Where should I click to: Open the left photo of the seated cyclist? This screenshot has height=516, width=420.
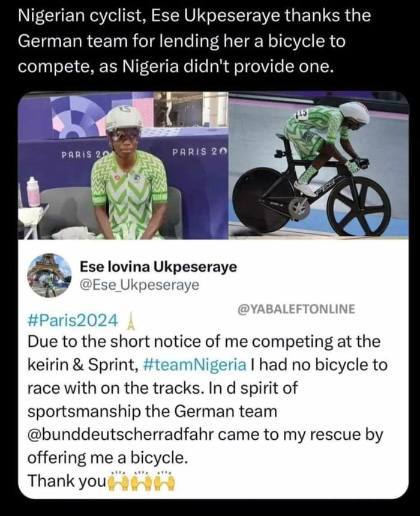(x=123, y=165)
